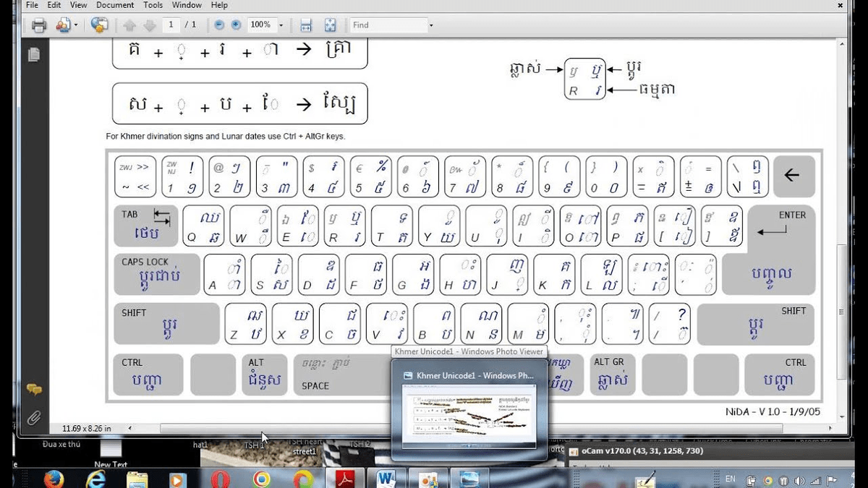The image size is (868, 488).
Task: Open the Page Thumbnails panel icon
Action: point(33,53)
